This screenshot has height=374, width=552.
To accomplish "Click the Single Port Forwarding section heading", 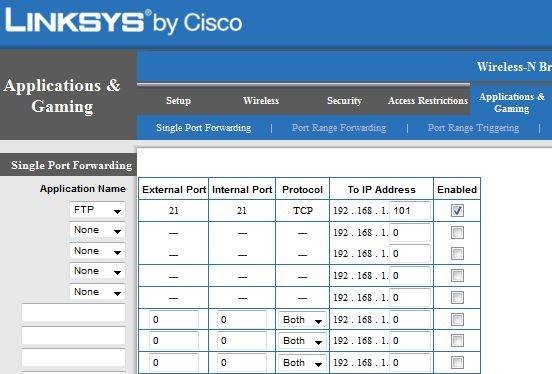I will point(71,165).
